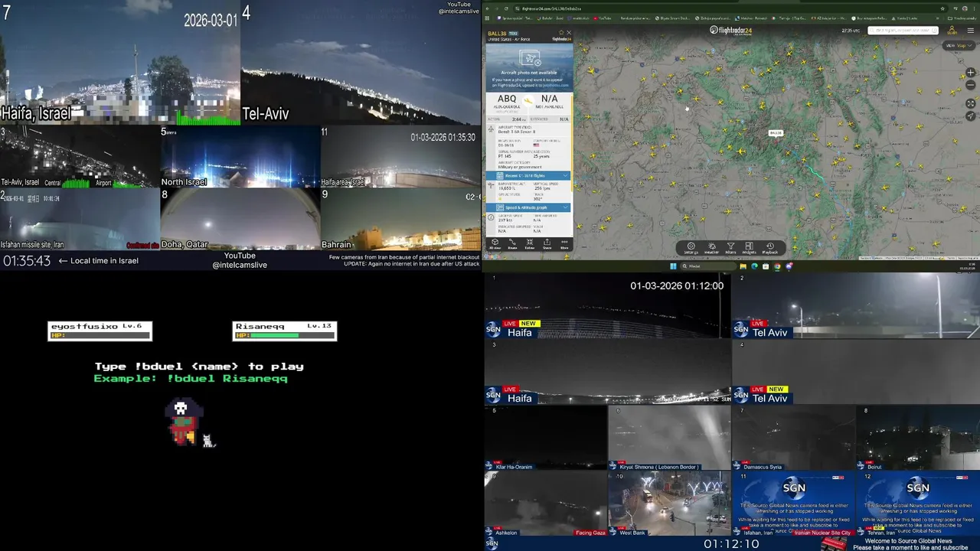Open the More menu in the flight panel
The width and height of the screenshot is (980, 551).
[x=564, y=244]
